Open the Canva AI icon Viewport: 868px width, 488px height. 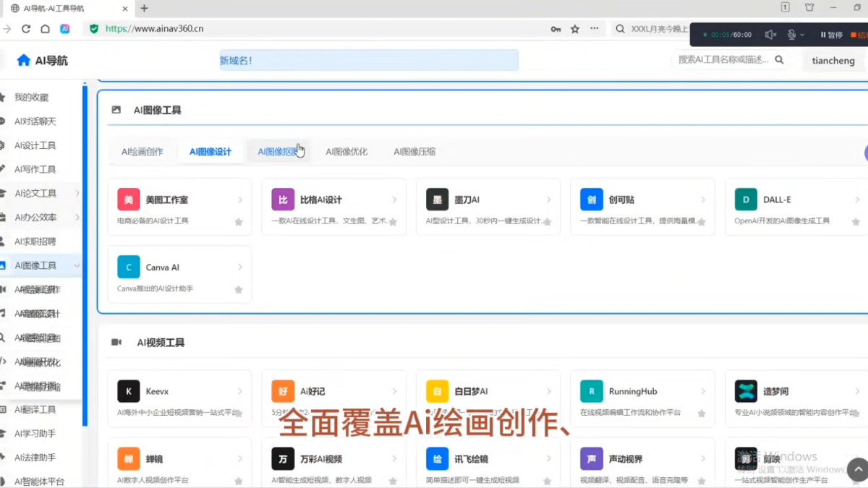click(x=128, y=267)
